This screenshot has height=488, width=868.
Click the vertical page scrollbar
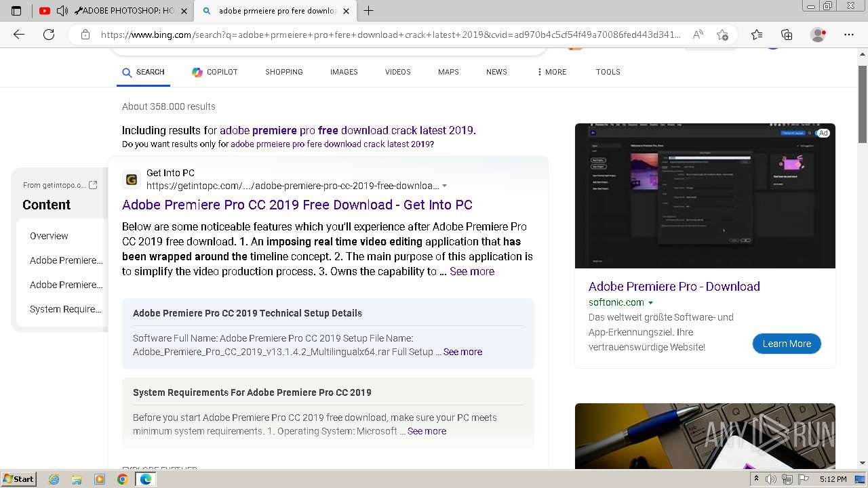[863, 104]
